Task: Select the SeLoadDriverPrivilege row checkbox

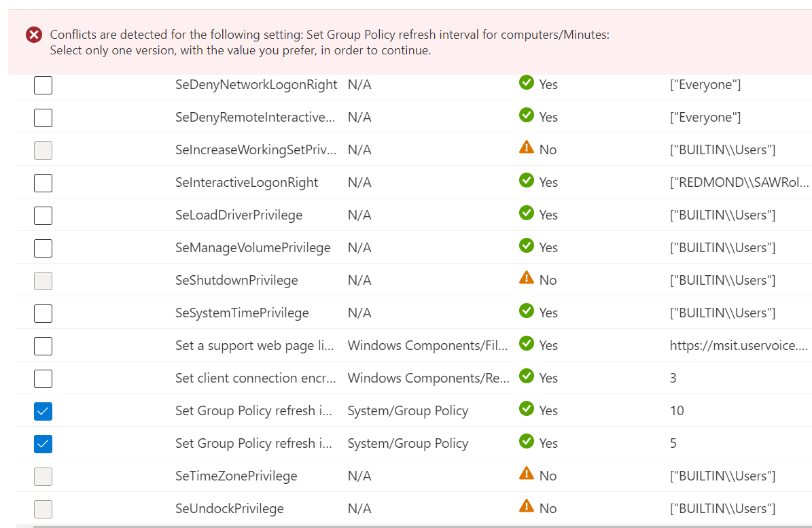Action: click(x=43, y=216)
